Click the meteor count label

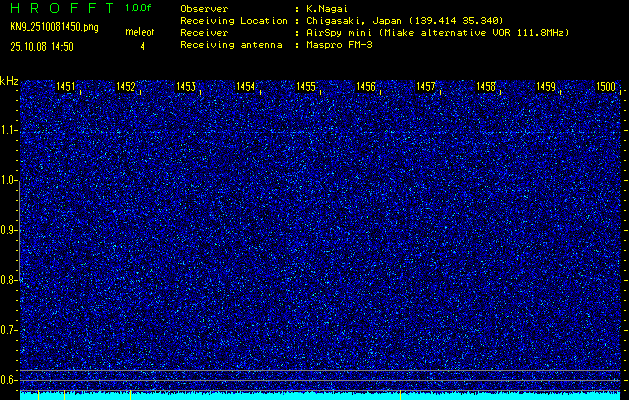(x=139, y=33)
